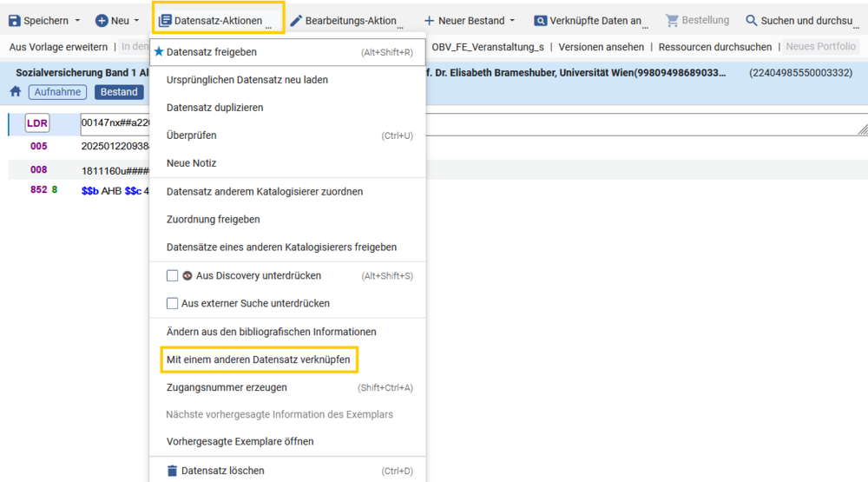Viewport: 868px width, 482px height.
Task: Click the Neu plus circle icon
Action: click(x=102, y=21)
